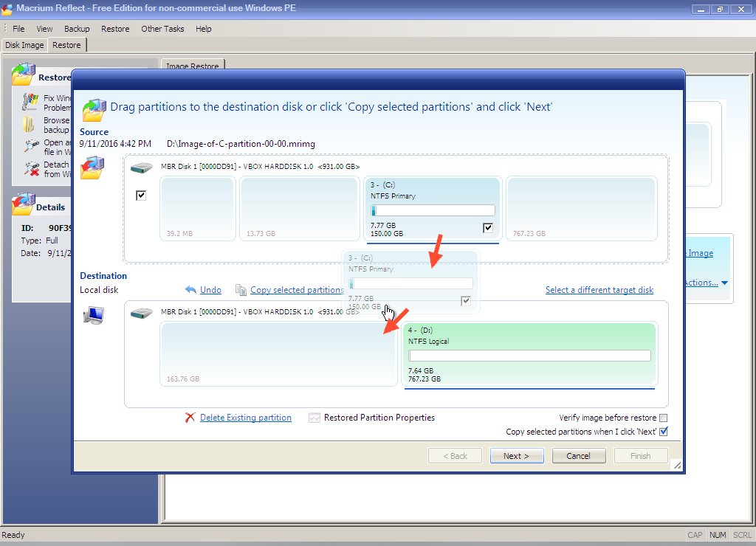The width and height of the screenshot is (756, 546).
Task: Uncheck the source disk checkbox
Action: click(141, 196)
